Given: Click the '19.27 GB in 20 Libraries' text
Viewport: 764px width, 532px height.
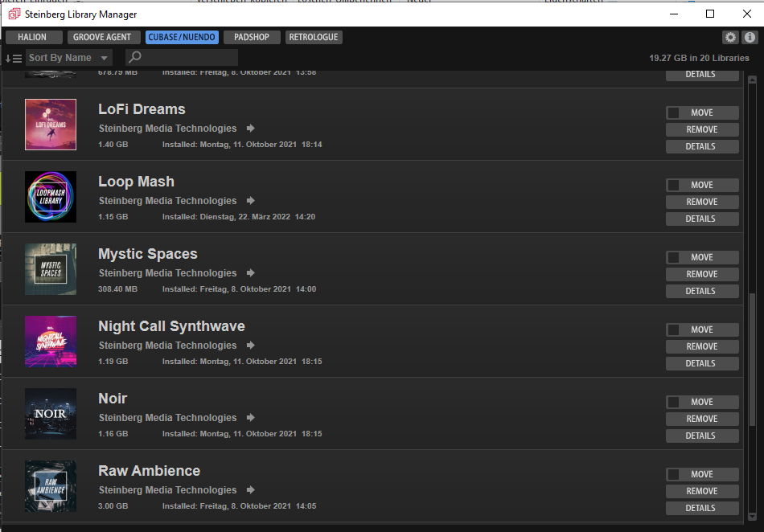Looking at the screenshot, I should [699, 58].
